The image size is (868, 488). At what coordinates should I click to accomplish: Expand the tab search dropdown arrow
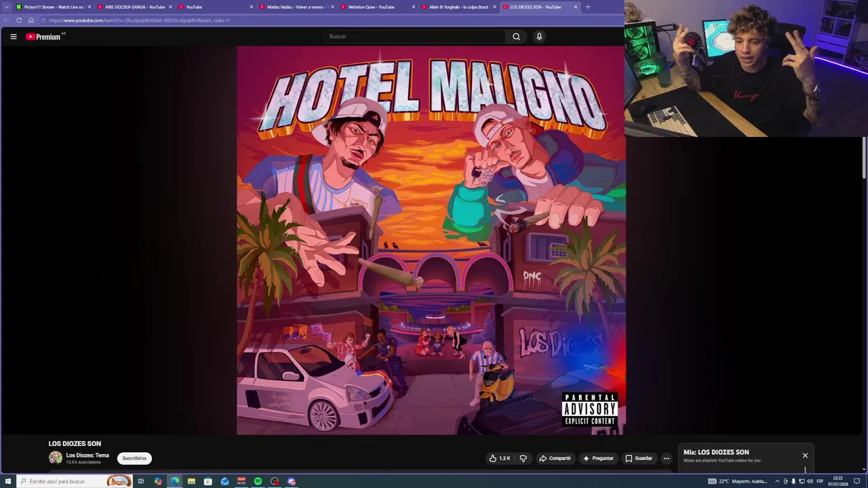[6, 7]
